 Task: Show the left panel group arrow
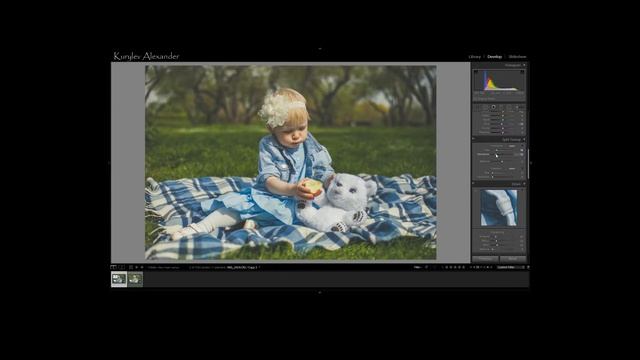pos(108,163)
